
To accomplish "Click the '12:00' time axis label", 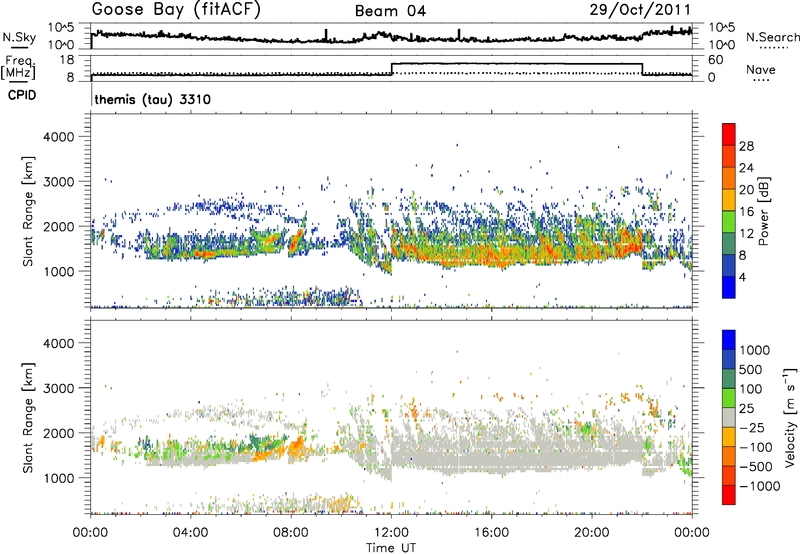I will 391,533.
